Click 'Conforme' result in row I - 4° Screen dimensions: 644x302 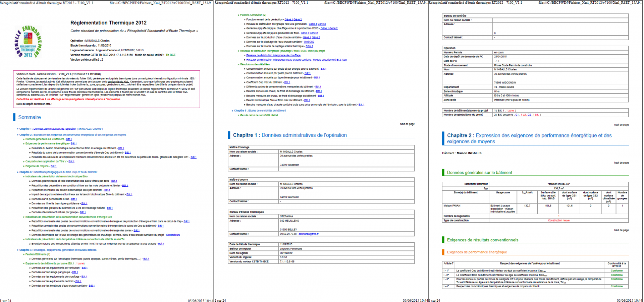tap(616, 287)
